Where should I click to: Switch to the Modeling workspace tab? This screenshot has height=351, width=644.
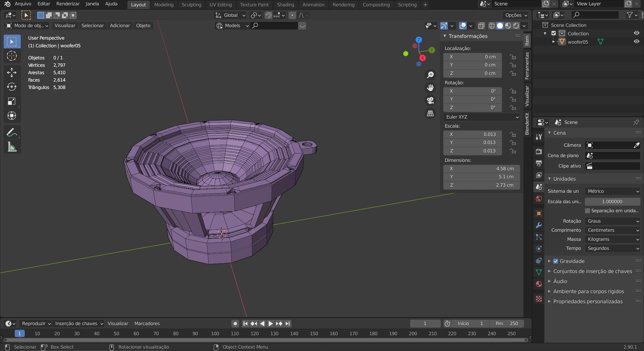[x=164, y=5]
